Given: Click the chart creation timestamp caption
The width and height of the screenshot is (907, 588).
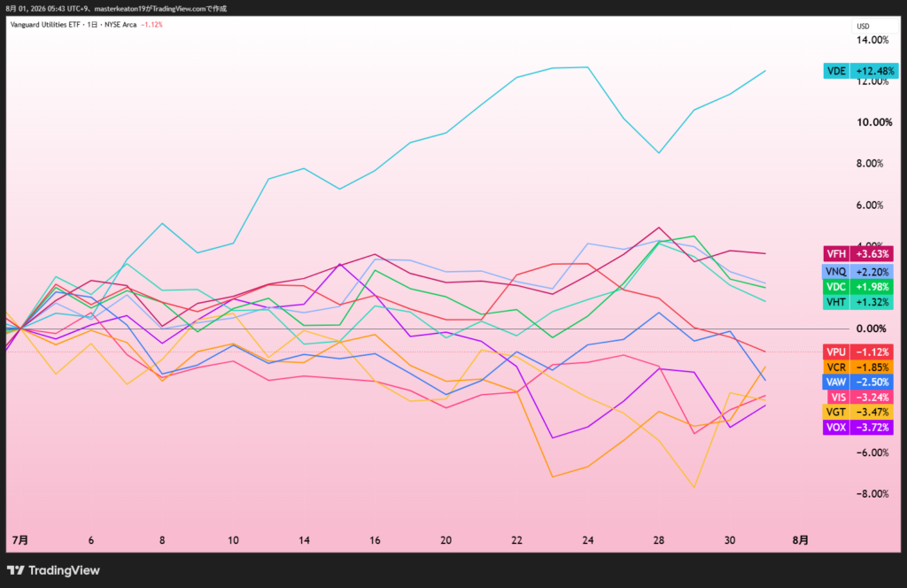Looking at the screenshot, I should [x=116, y=9].
